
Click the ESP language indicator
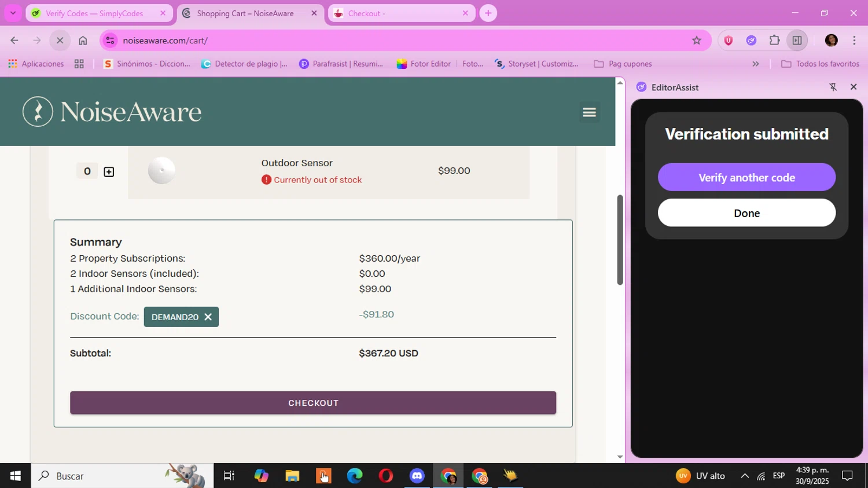(x=779, y=476)
